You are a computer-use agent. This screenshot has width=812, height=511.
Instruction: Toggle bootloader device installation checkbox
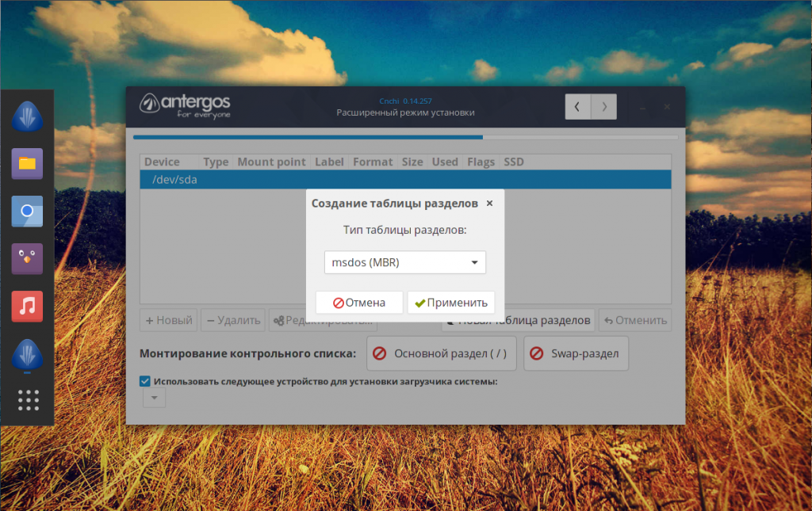(145, 382)
